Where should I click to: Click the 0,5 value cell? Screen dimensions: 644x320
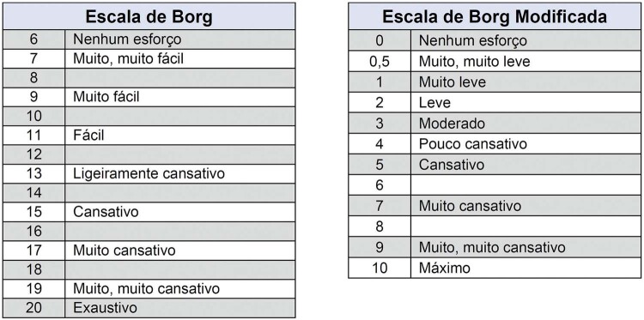click(380, 62)
